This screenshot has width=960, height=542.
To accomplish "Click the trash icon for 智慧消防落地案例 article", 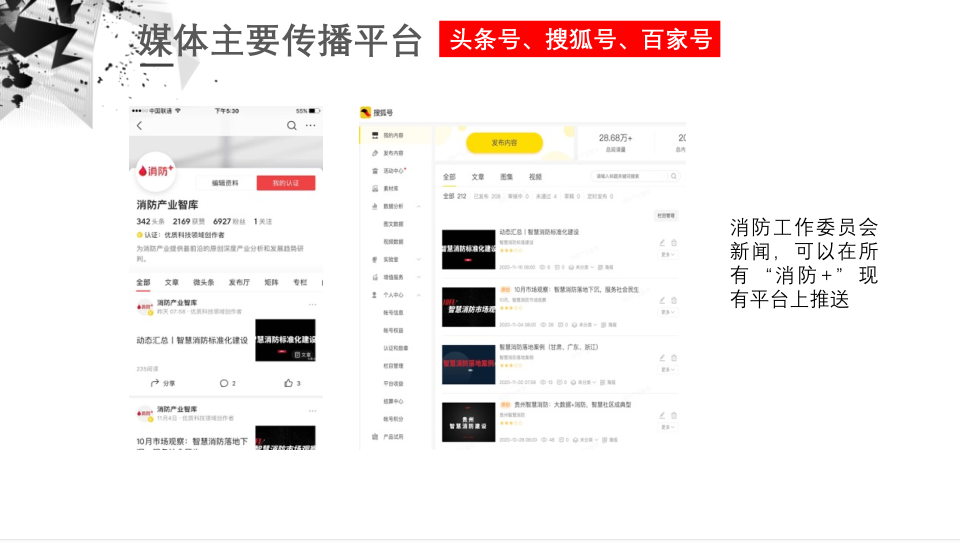I will 673,358.
